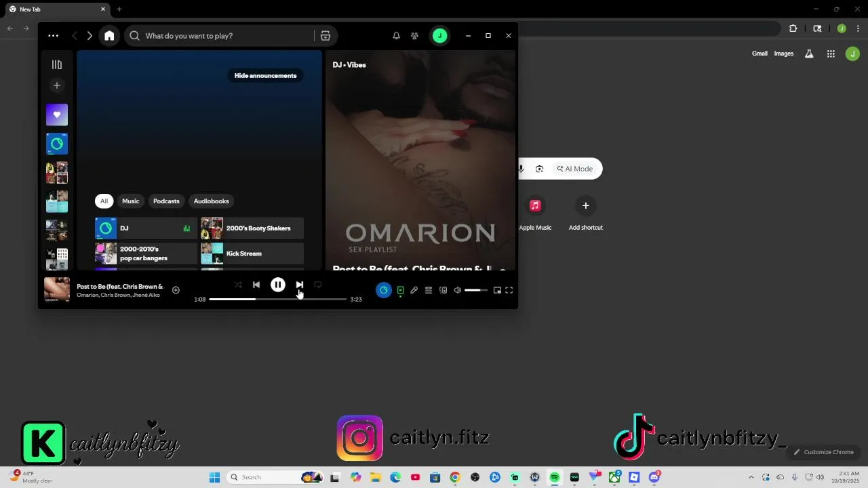The width and height of the screenshot is (868, 488).
Task: Click the Omarion album art in now playing panel
Action: [420, 159]
